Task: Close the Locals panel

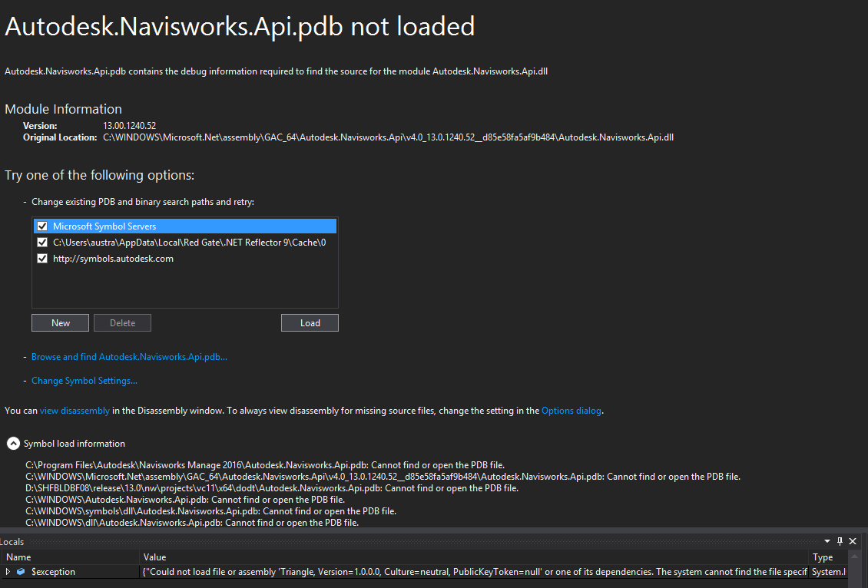Action: click(x=853, y=541)
